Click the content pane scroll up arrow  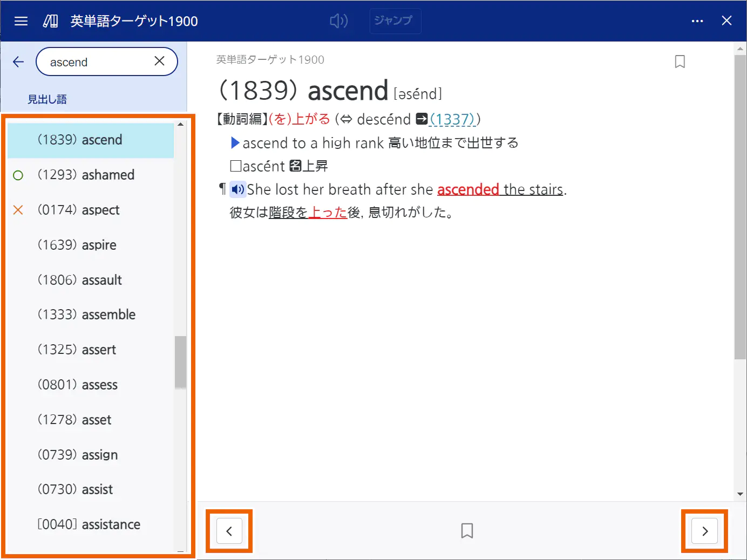click(x=740, y=49)
